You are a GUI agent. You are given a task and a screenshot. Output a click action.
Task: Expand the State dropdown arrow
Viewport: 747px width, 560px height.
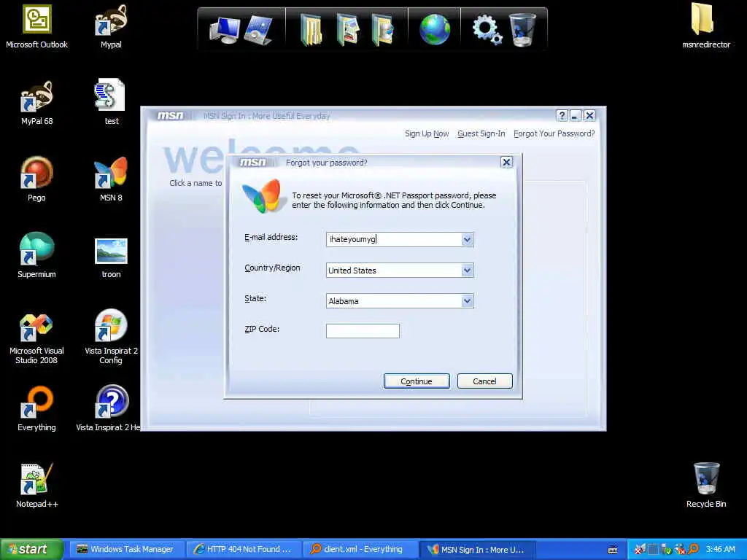(x=468, y=301)
